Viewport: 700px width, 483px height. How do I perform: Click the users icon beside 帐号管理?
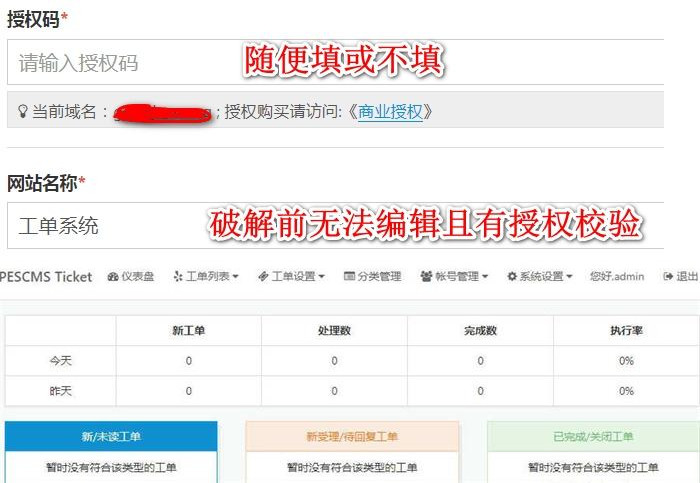426,277
